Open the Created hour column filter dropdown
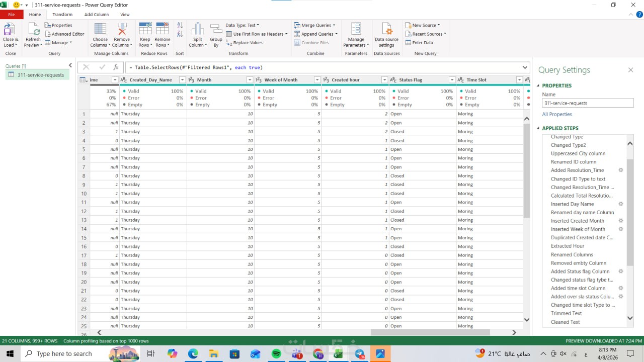Viewport: 644px width, 362px height. 384,80
